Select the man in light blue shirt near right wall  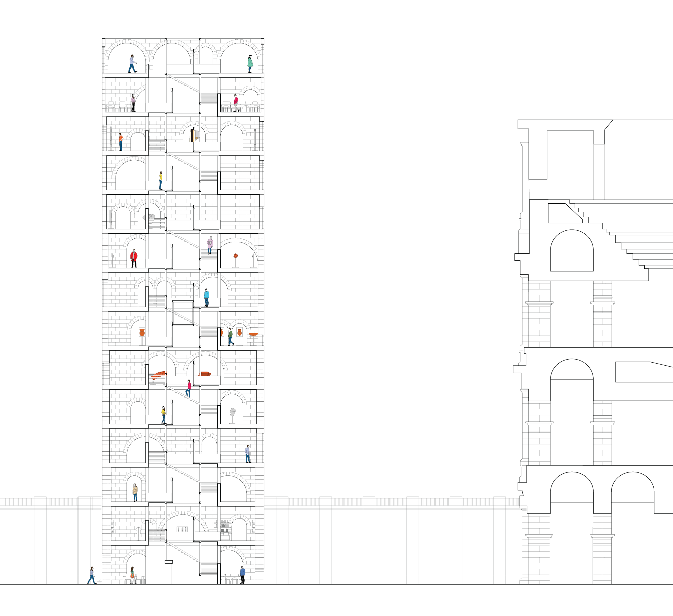248,454
